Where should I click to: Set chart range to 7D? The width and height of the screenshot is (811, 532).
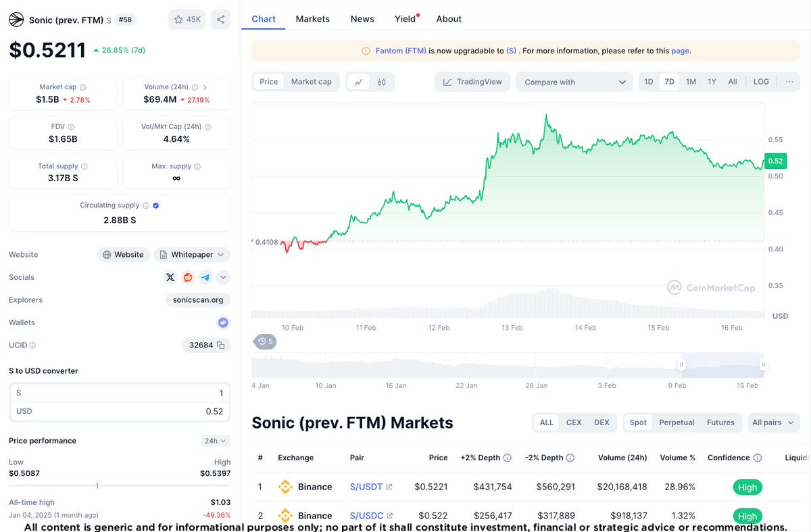click(x=669, y=82)
